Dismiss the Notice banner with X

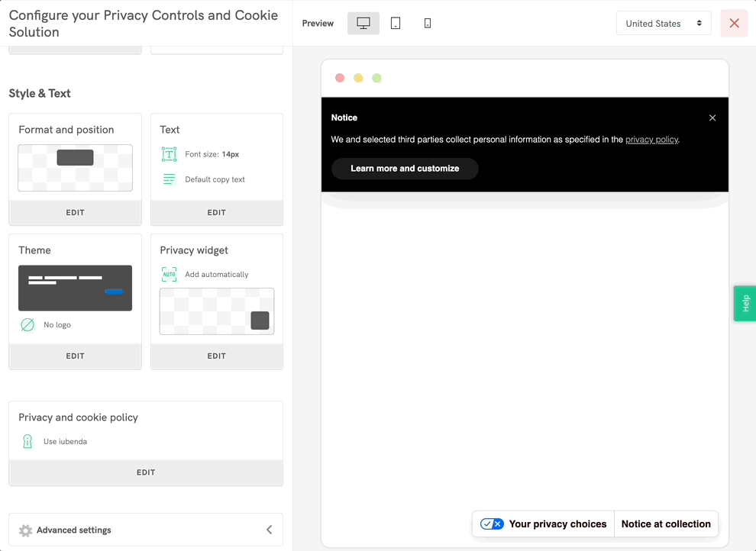tap(712, 118)
